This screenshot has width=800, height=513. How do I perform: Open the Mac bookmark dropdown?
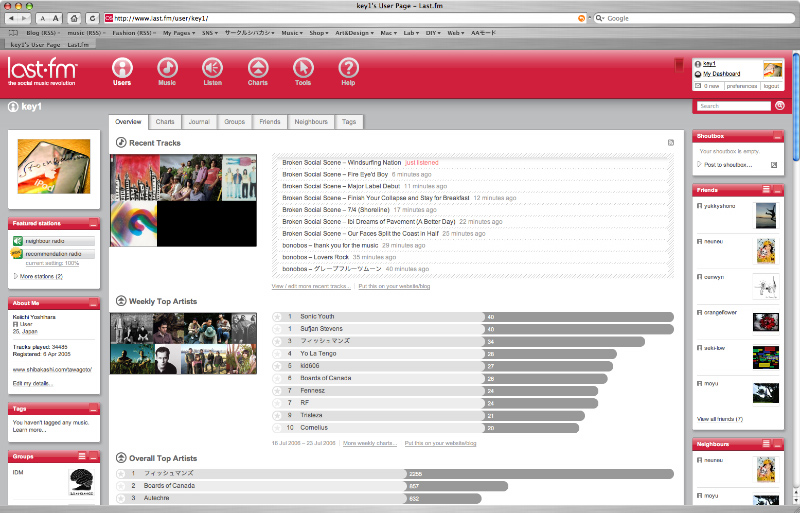(x=388, y=33)
